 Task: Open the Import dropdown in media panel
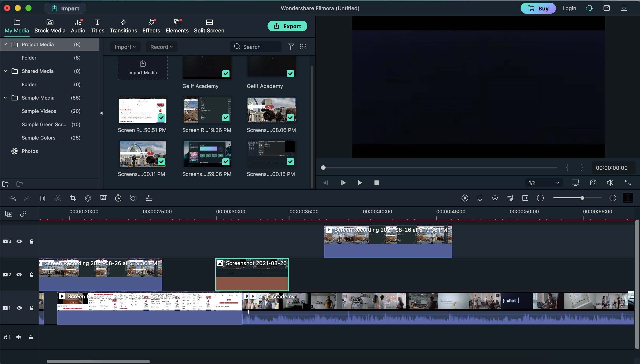pos(125,47)
